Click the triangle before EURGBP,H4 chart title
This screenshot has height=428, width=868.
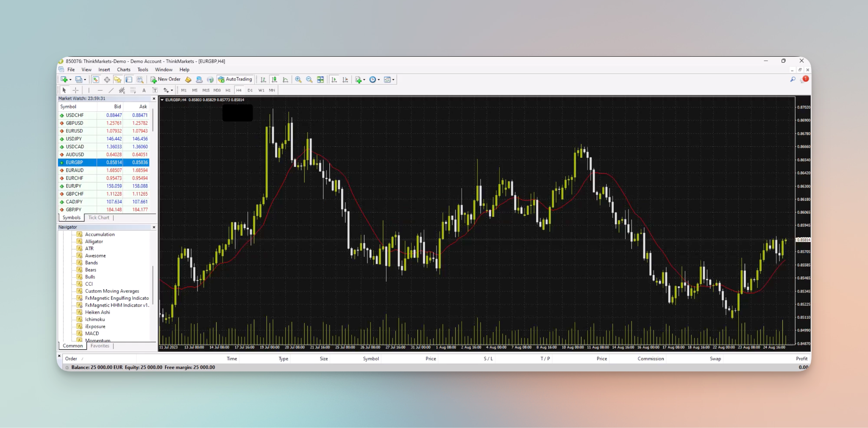click(162, 100)
